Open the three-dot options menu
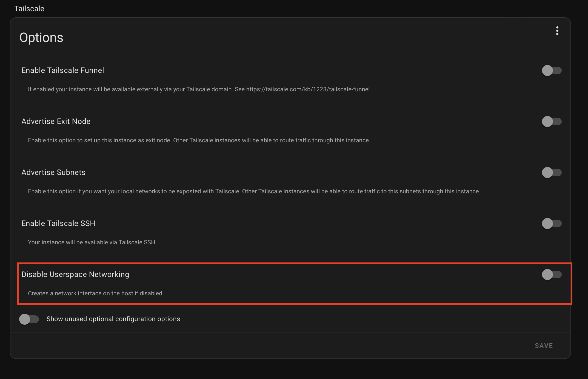Image resolution: width=588 pixels, height=379 pixels. pos(557,31)
